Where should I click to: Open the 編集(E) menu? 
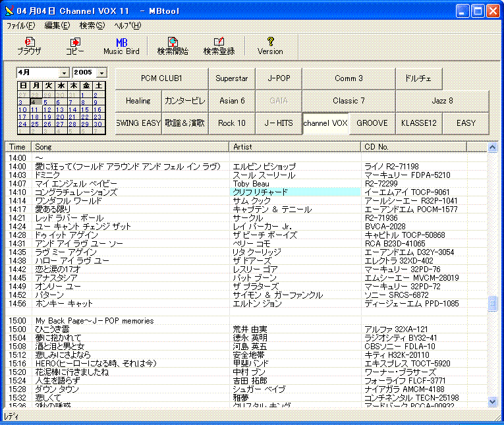[57, 26]
